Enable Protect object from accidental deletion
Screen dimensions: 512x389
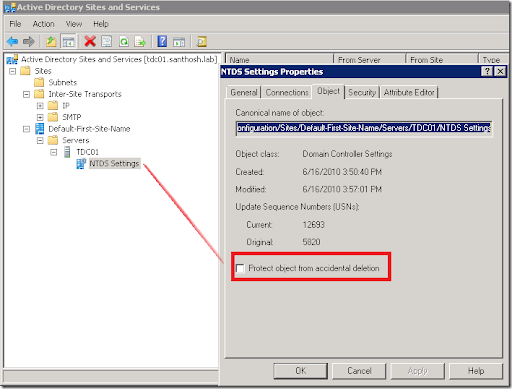pos(240,268)
